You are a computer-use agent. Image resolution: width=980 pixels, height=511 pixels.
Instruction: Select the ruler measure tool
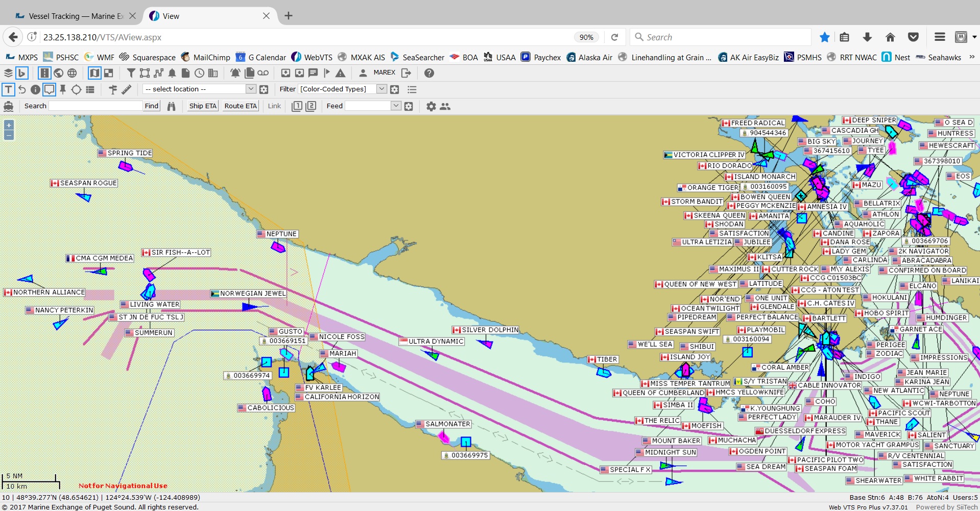pyautogui.click(x=127, y=90)
